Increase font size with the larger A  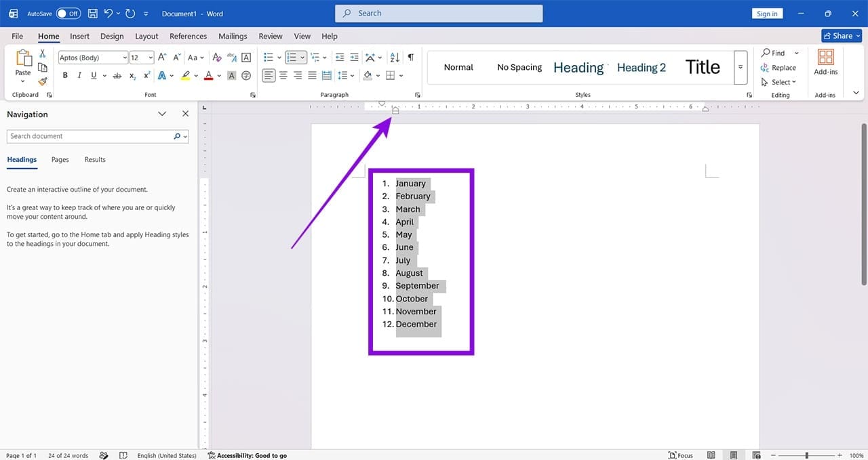click(162, 58)
